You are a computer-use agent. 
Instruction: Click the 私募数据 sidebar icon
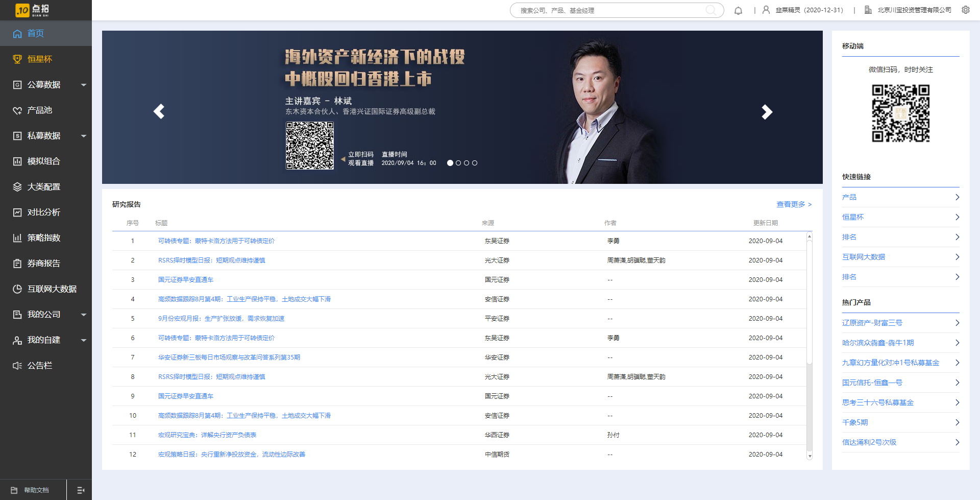17,136
